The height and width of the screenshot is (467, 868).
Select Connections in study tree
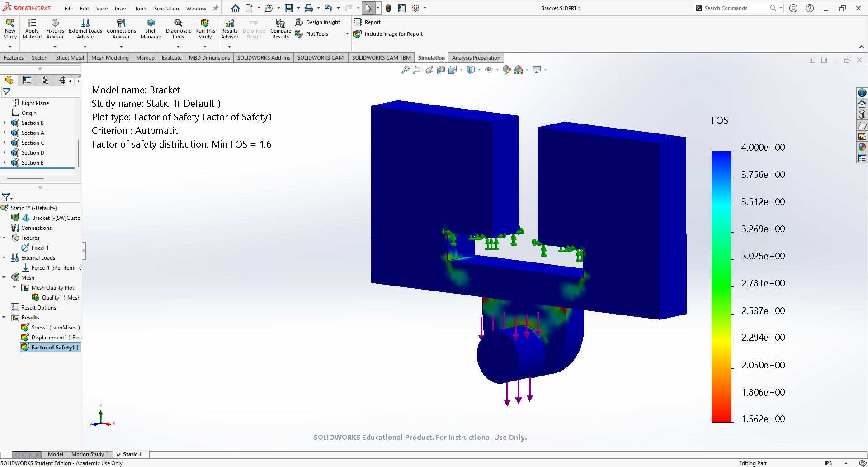[31, 228]
